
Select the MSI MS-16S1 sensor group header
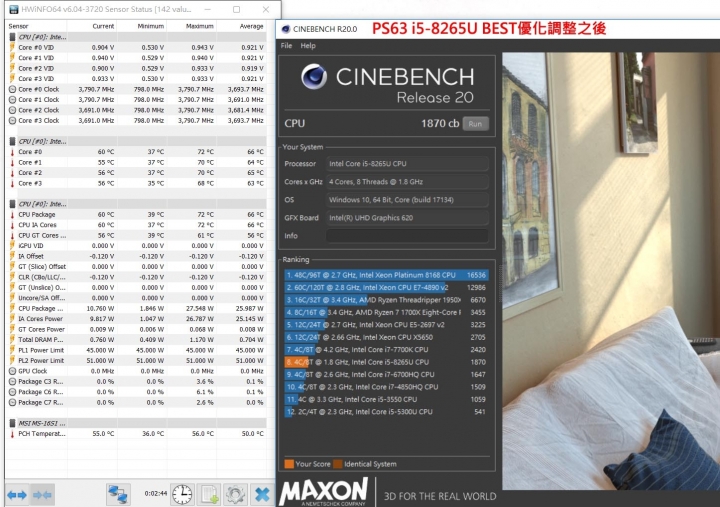pyautogui.click(x=137, y=423)
